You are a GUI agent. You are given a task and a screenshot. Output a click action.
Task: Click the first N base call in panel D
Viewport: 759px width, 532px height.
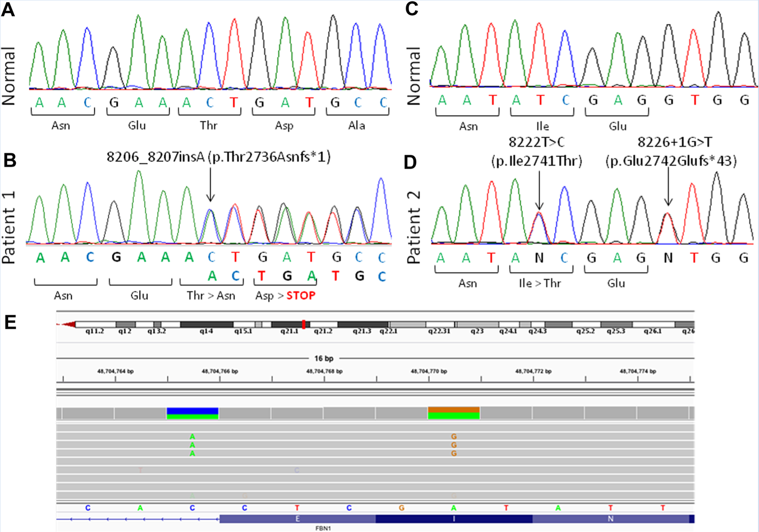pyautogui.click(x=539, y=258)
